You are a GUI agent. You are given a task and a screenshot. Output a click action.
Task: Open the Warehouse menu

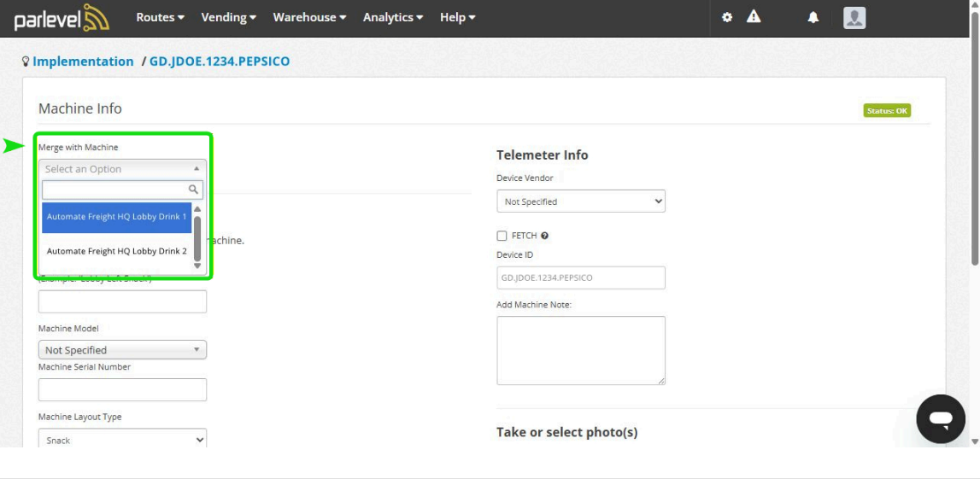pos(309,17)
